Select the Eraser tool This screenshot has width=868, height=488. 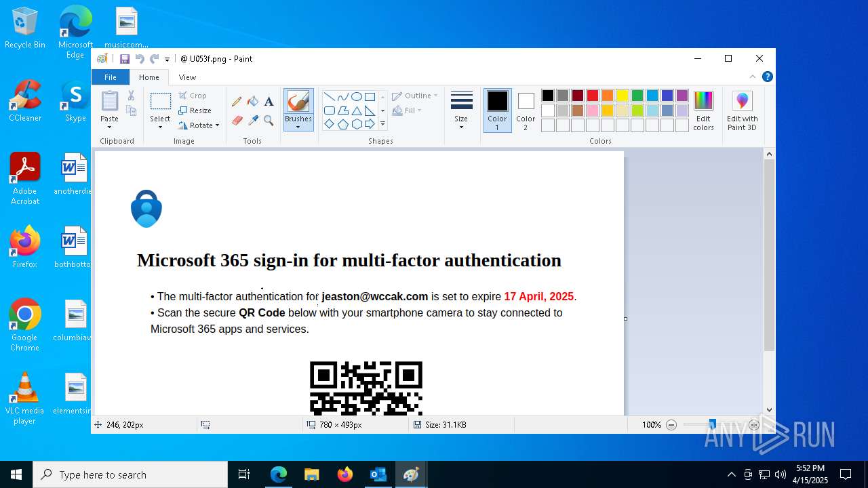pyautogui.click(x=237, y=121)
